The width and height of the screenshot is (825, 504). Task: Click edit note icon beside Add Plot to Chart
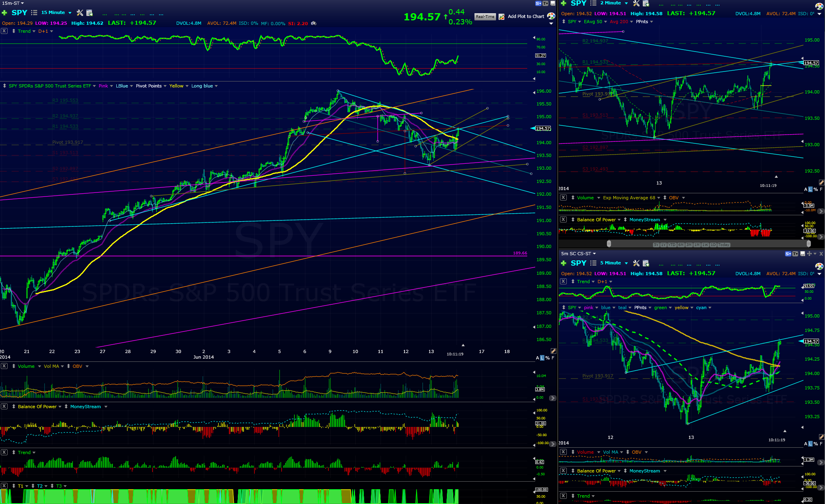[502, 17]
